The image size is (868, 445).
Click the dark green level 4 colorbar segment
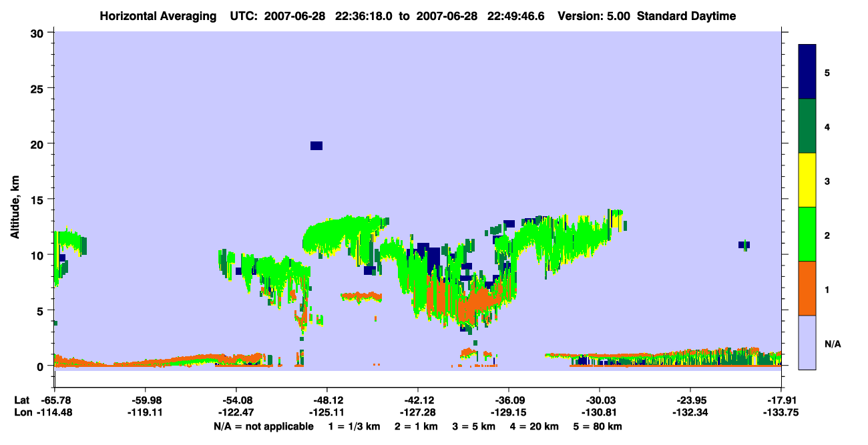(x=807, y=126)
